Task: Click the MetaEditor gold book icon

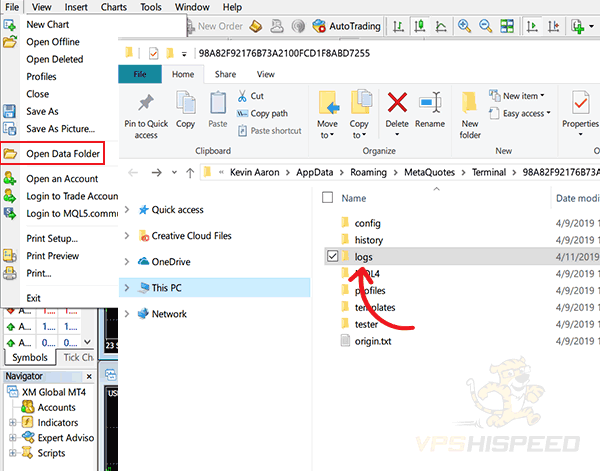Action: click(x=256, y=26)
